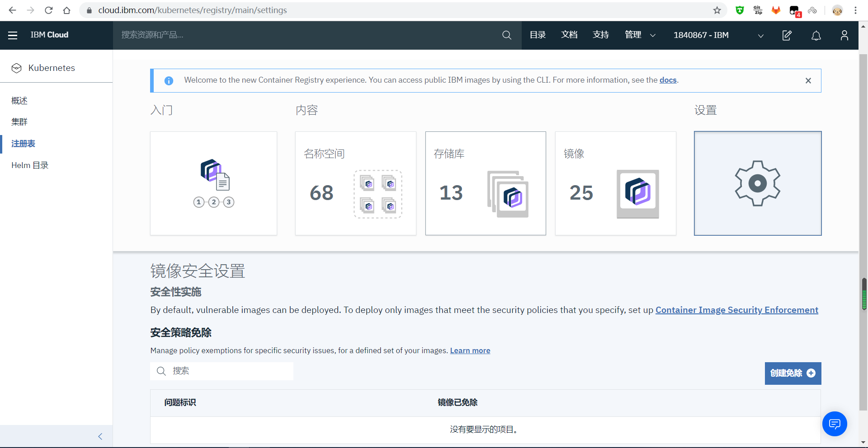Image resolution: width=868 pixels, height=448 pixels.
Task: Click the repositories icon in 存储库 card
Action: coord(508,194)
